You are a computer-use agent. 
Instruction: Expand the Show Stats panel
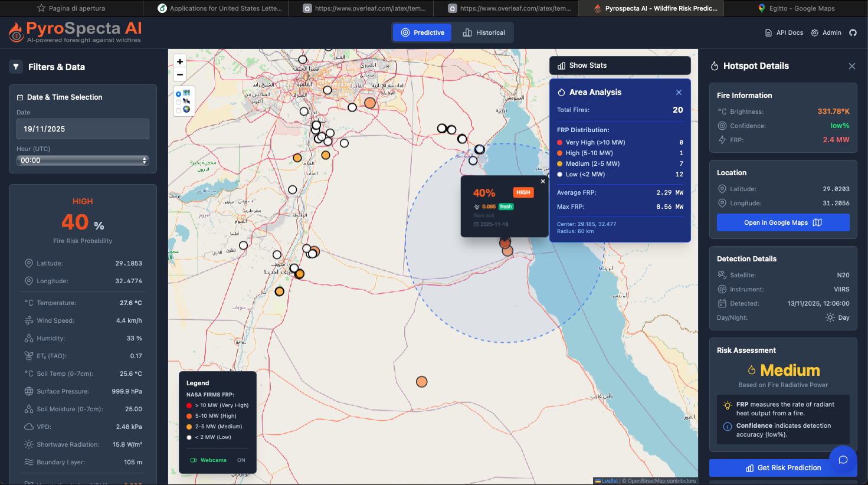click(x=620, y=65)
